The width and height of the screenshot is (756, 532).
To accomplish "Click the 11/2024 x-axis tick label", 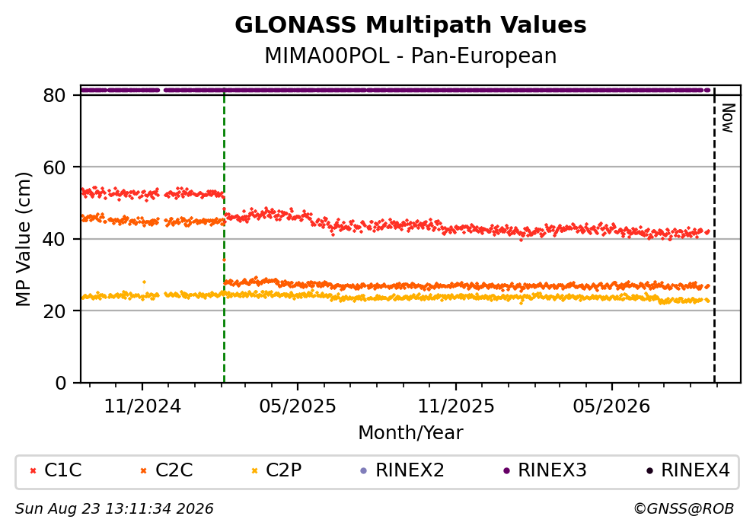I will (142, 406).
